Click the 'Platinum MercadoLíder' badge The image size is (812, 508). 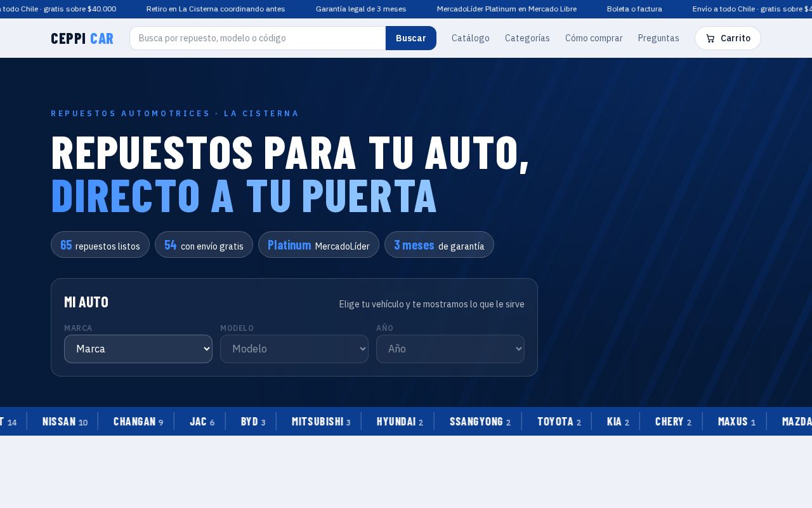[318, 244]
